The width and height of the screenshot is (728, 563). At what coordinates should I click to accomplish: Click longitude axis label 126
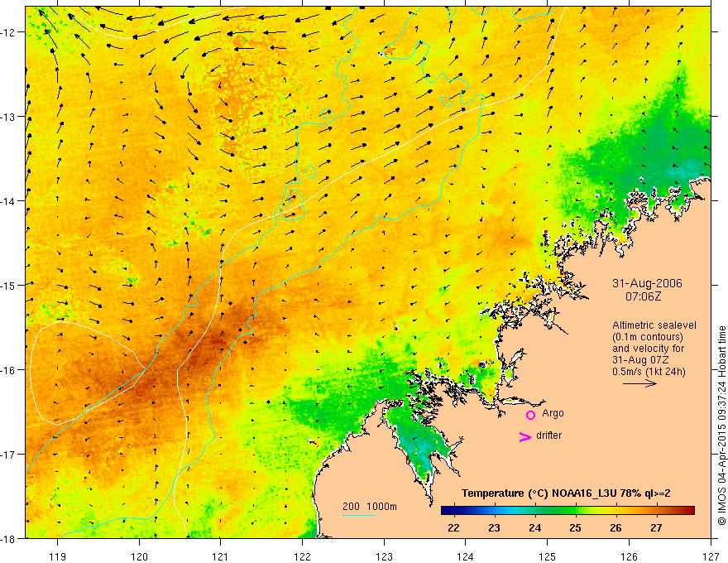point(629,556)
